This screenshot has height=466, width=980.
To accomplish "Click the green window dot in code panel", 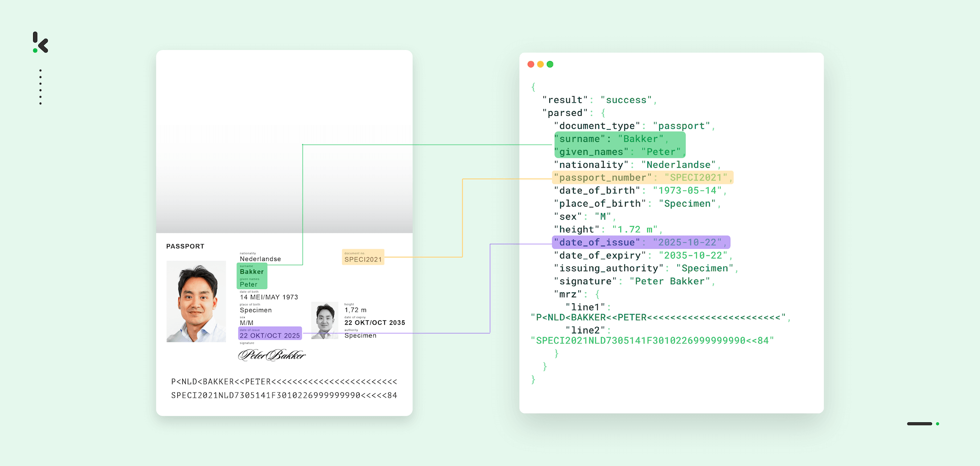I will (550, 64).
